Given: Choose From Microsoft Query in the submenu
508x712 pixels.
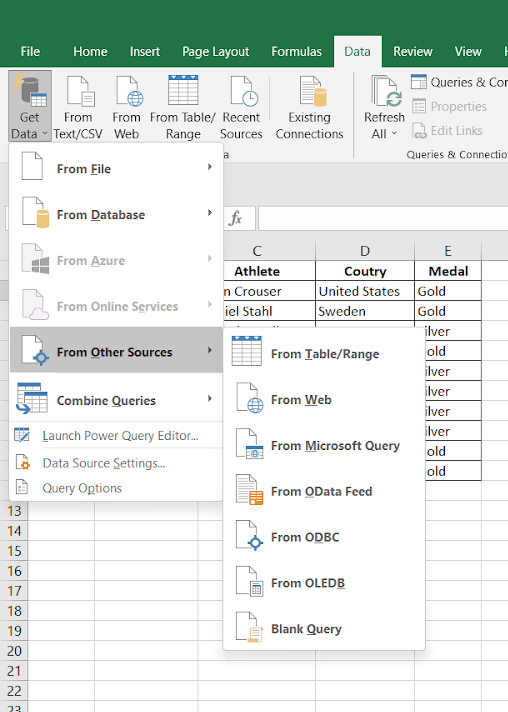Looking at the screenshot, I should coord(324,445).
